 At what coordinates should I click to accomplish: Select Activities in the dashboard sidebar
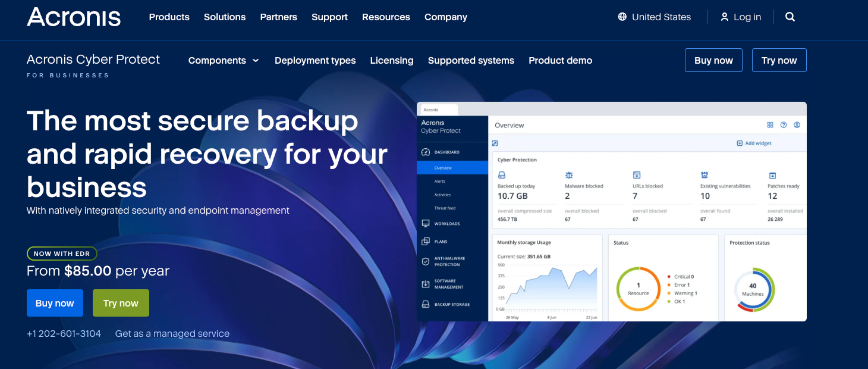(x=442, y=195)
